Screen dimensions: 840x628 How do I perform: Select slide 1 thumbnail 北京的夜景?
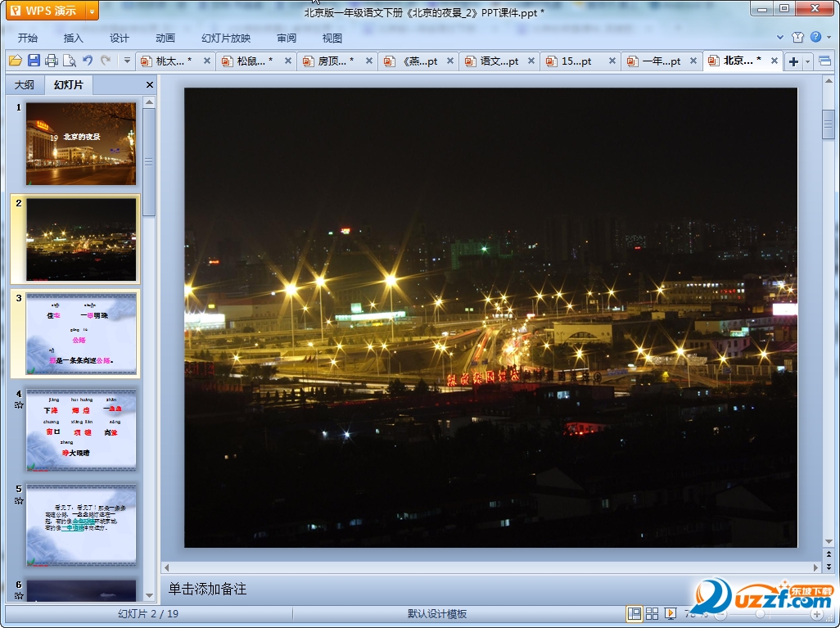[81, 143]
